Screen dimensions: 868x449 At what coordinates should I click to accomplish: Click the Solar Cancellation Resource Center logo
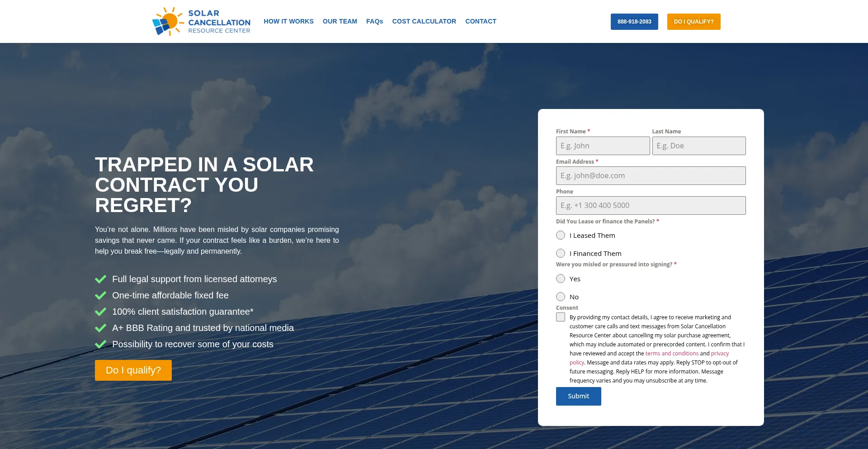pyautogui.click(x=201, y=21)
